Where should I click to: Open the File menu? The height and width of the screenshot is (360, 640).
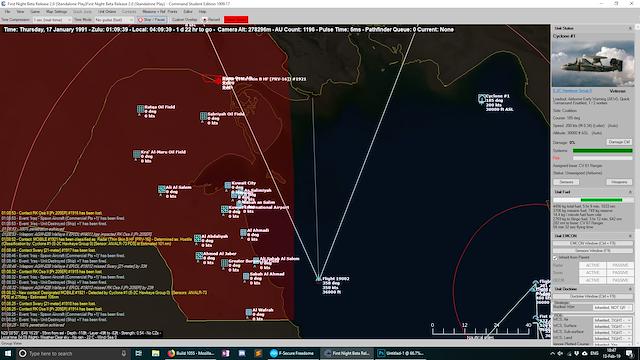point(7,12)
